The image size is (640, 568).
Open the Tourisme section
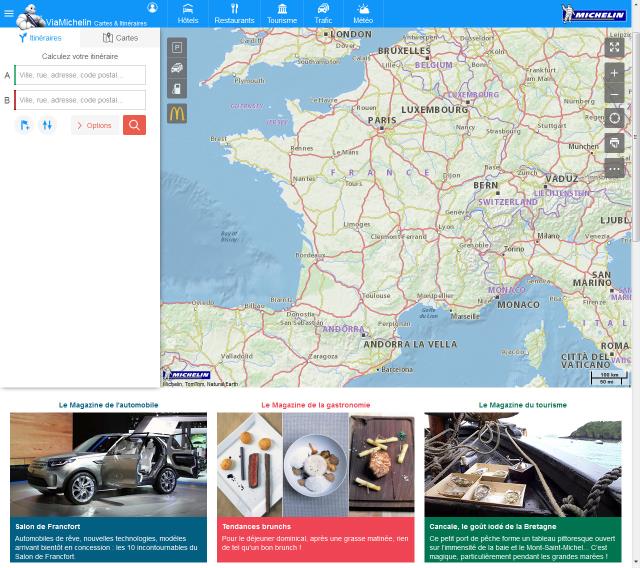pos(282,14)
